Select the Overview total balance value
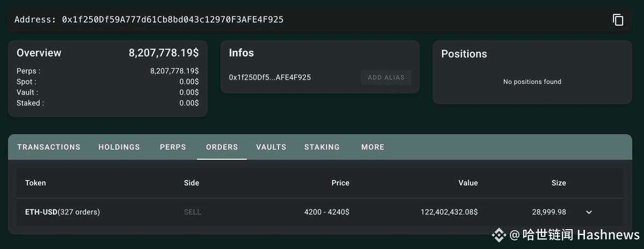 click(x=164, y=53)
